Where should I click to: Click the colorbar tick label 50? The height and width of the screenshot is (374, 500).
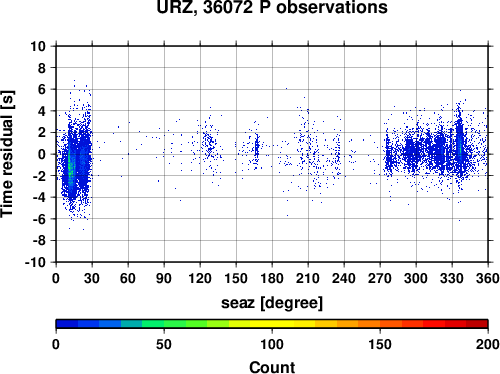(x=164, y=344)
